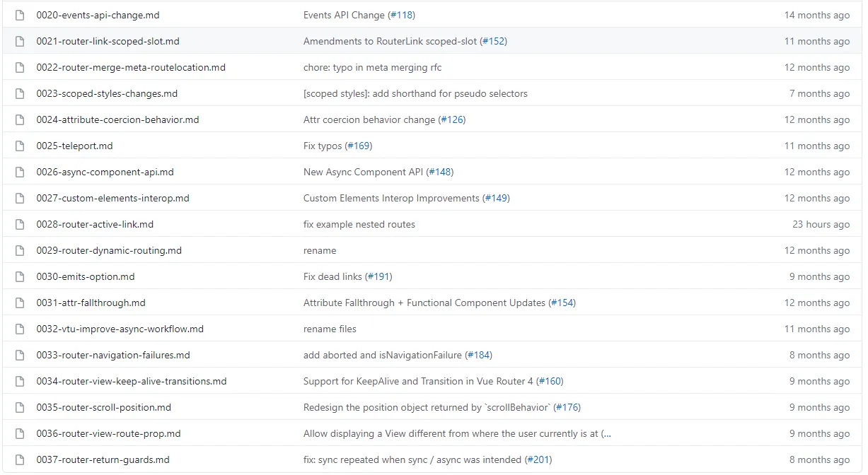
Task: Open file 0035-router-scroll-position.md
Action: pos(104,407)
